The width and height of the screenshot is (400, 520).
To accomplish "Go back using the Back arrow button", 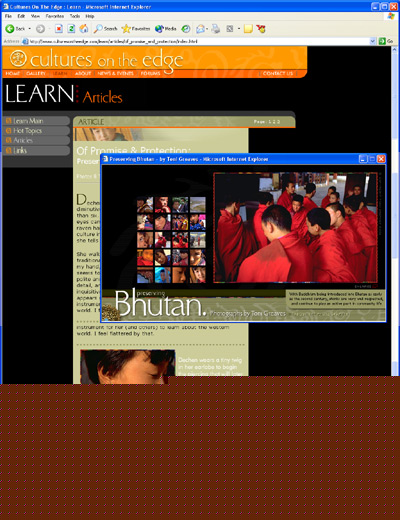I will (x=15, y=29).
